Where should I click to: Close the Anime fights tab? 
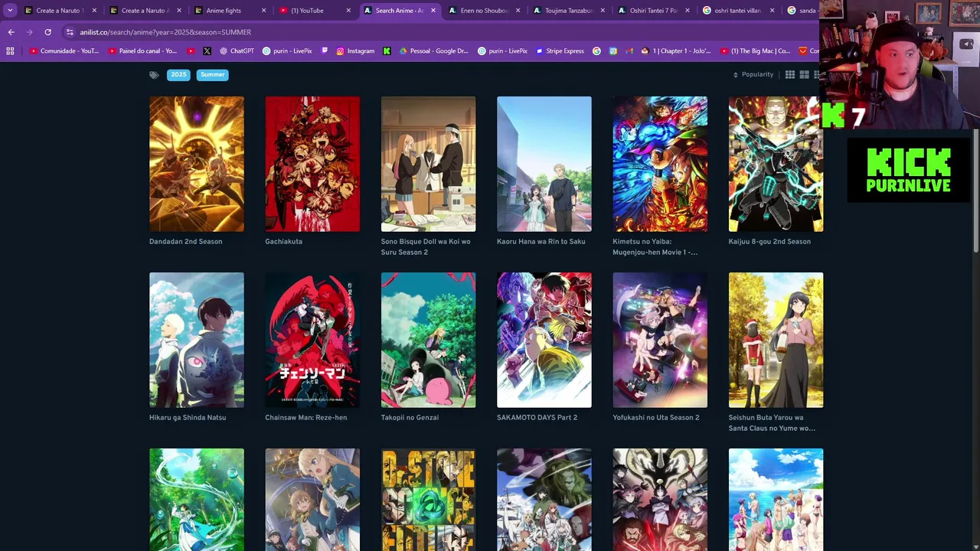[264, 11]
